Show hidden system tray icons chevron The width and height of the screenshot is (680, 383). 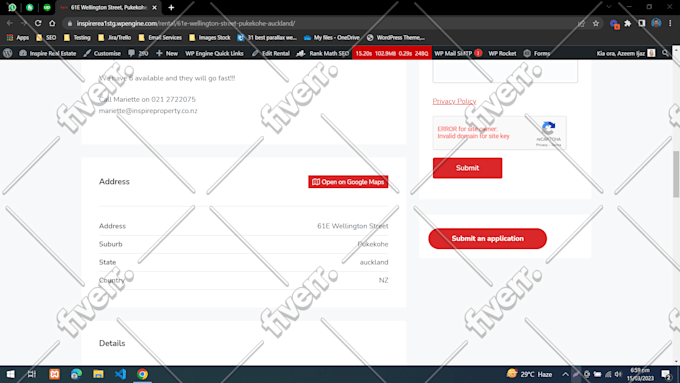pos(565,374)
